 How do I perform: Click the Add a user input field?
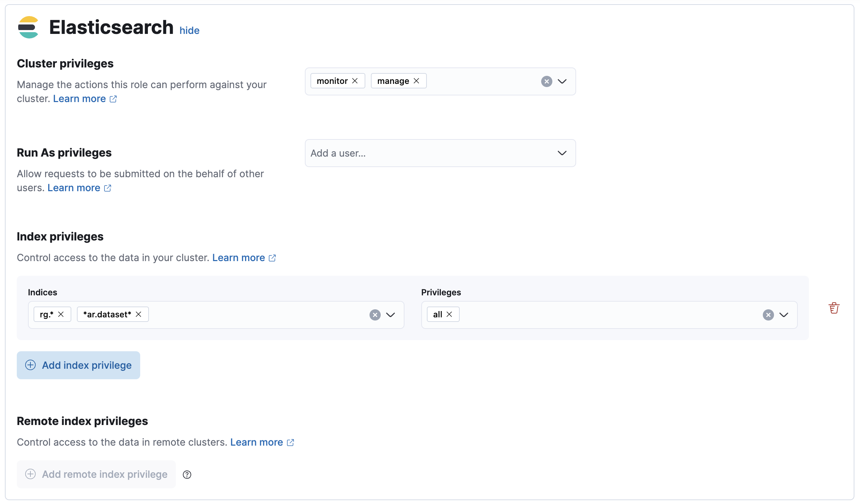(x=440, y=153)
